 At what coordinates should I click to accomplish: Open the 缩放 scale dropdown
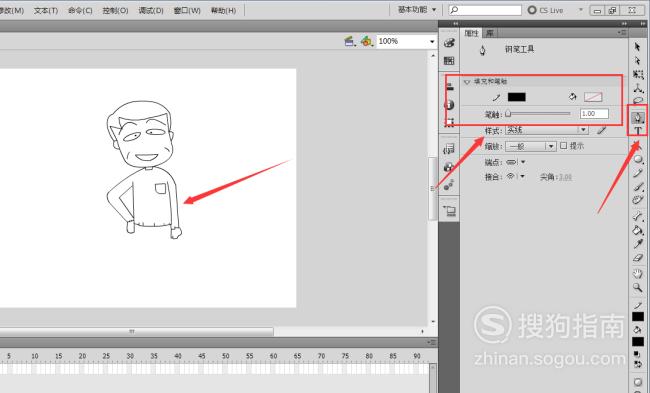[x=530, y=146]
